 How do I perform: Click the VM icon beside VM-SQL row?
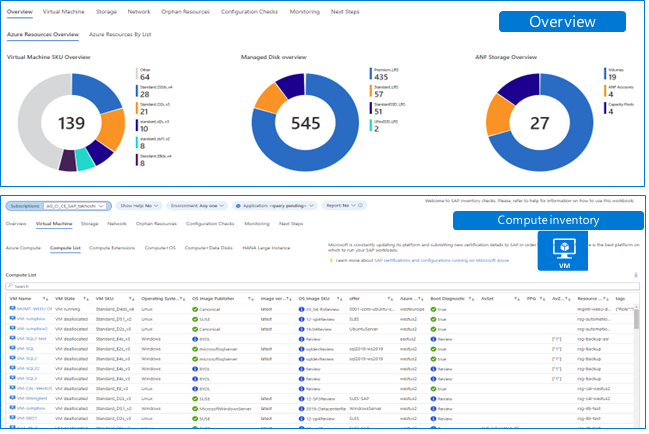coord(12,350)
